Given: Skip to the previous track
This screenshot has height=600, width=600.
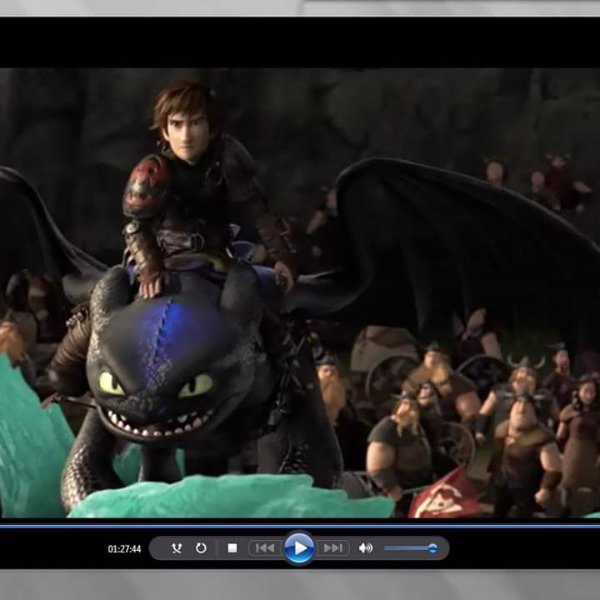Looking at the screenshot, I should (265, 548).
